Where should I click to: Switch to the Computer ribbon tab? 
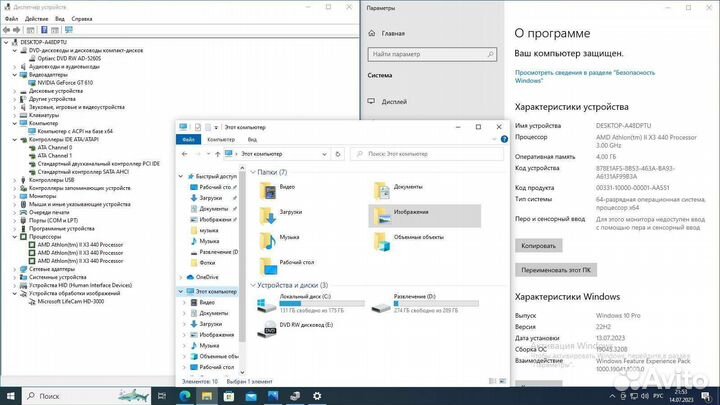coord(221,140)
